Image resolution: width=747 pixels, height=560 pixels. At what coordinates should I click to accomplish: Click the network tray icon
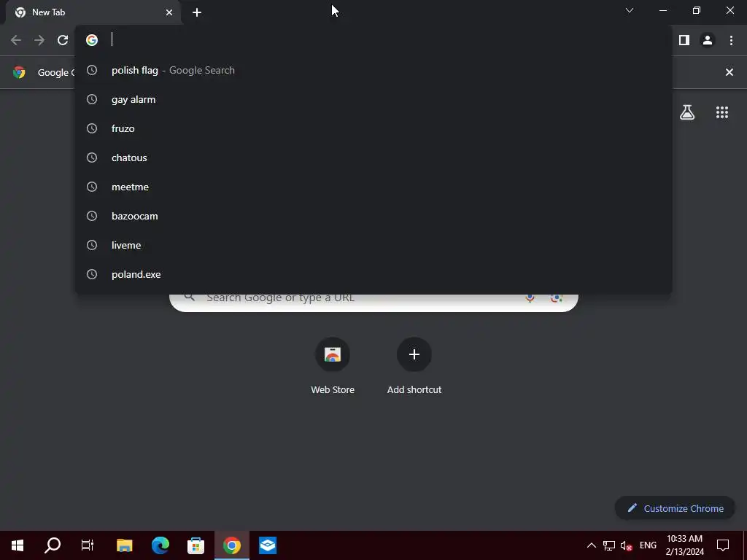pyautogui.click(x=609, y=545)
